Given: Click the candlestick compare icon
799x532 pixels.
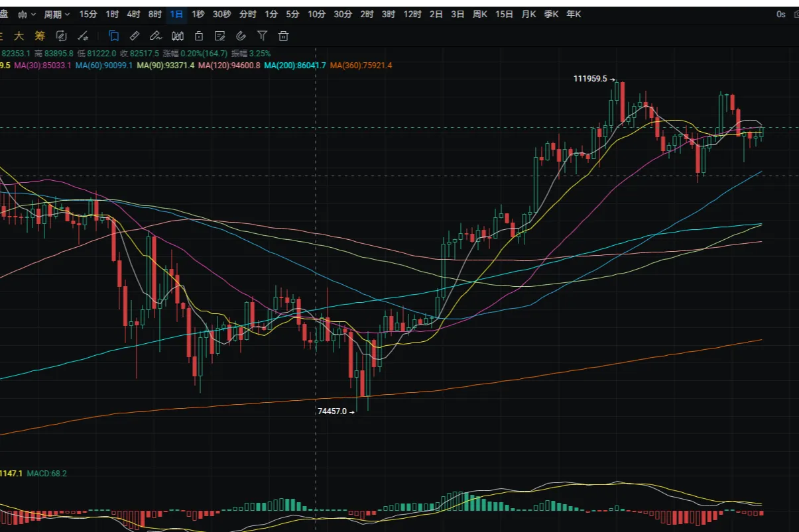Looking at the screenshot, I should (x=178, y=36).
